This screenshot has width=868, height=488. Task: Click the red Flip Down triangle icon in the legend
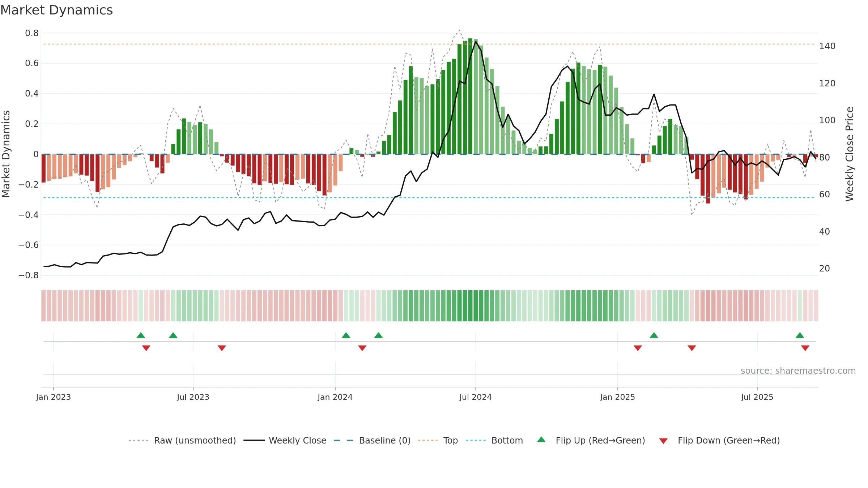click(x=663, y=441)
